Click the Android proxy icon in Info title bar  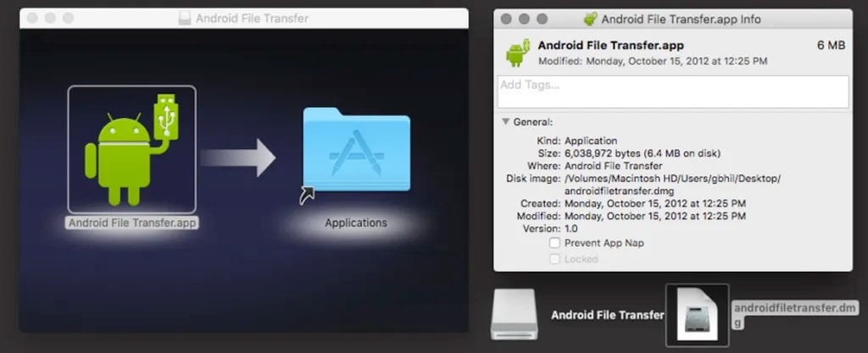(591, 19)
